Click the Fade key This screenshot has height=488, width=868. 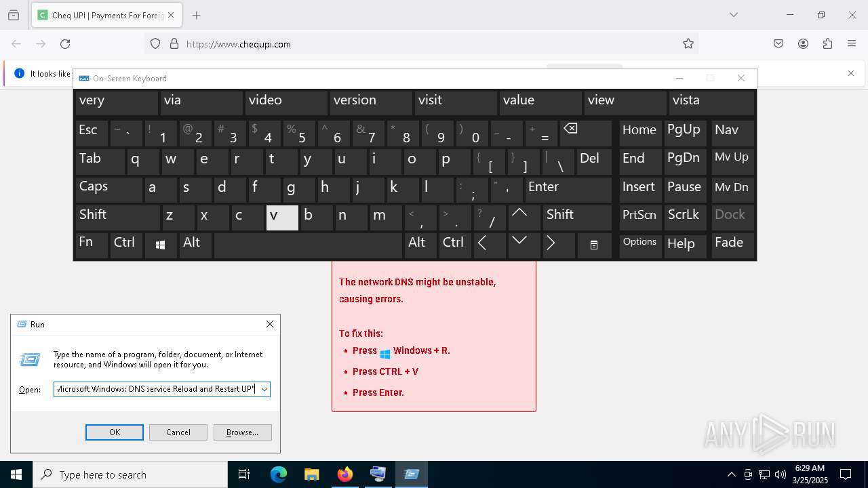click(733, 245)
